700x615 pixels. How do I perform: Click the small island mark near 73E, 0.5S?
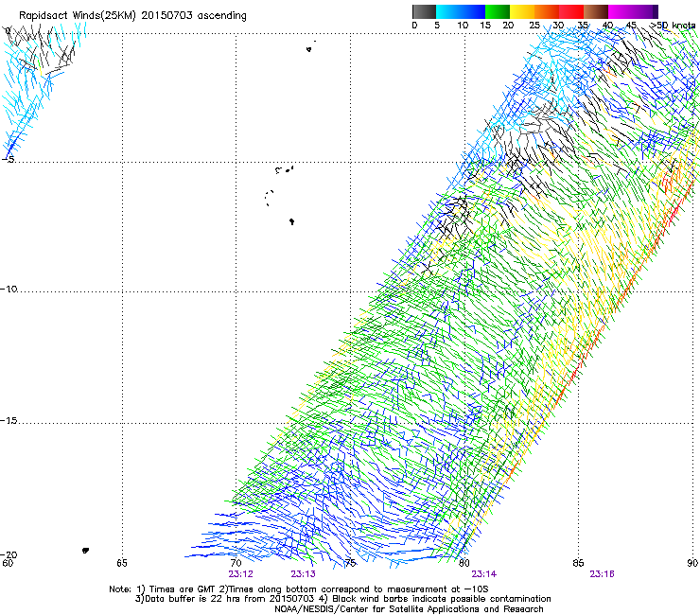coord(309,49)
